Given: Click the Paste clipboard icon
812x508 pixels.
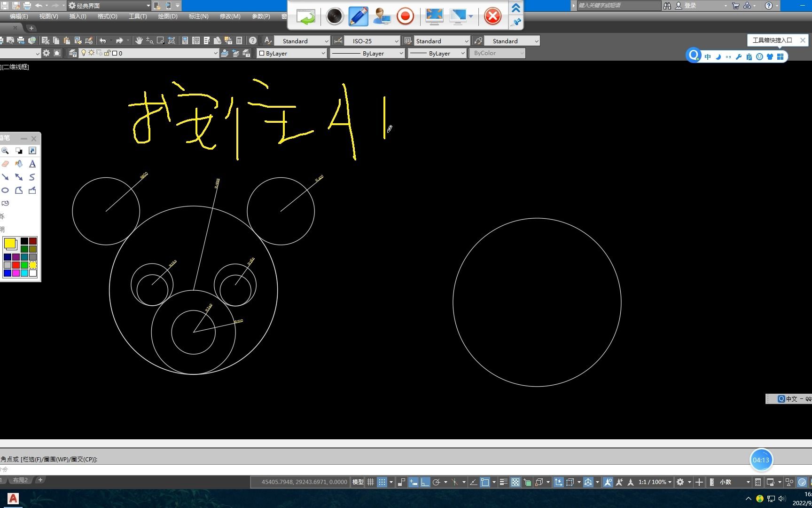Looking at the screenshot, I should click(x=67, y=40).
